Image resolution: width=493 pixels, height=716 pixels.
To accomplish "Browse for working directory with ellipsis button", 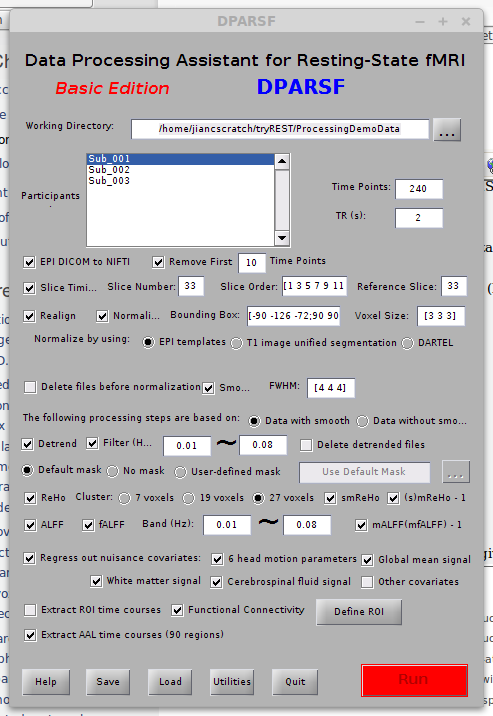I will click(446, 130).
